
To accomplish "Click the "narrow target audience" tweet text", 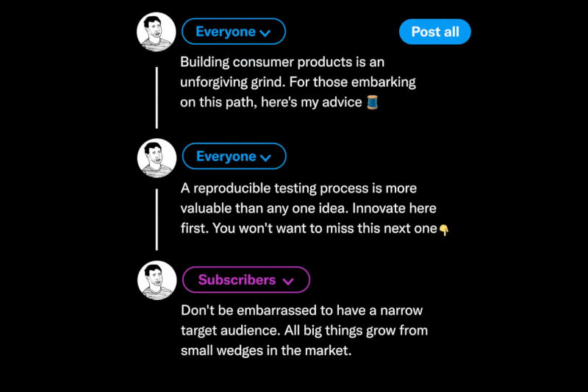I will 301,310.
